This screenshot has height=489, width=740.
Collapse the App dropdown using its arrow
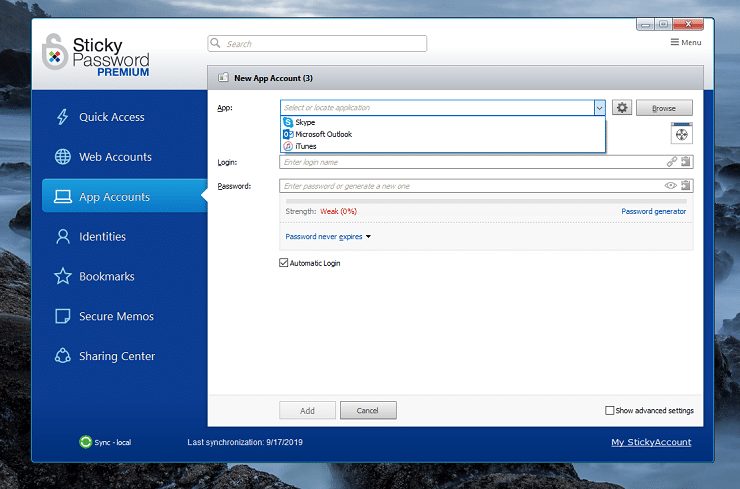click(x=599, y=108)
